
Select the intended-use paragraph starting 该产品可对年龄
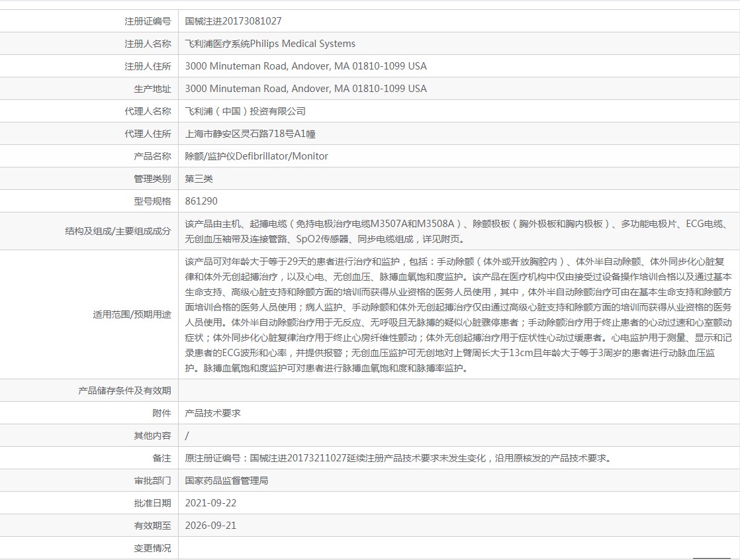tap(458, 314)
